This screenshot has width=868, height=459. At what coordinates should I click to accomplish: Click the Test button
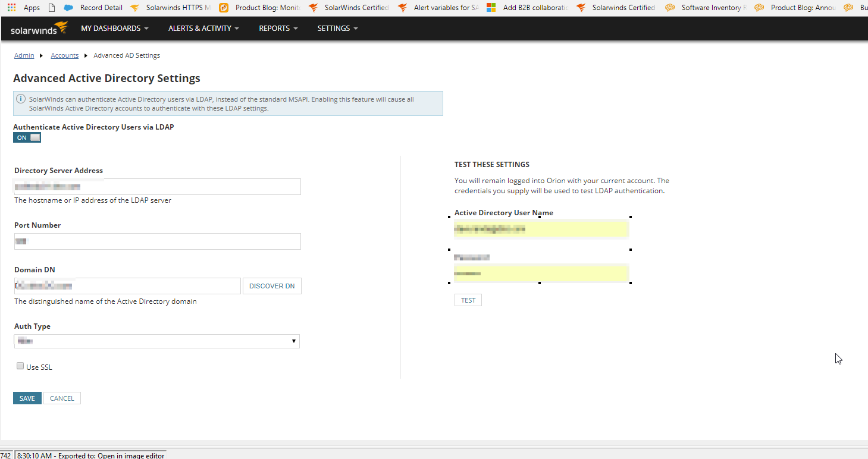point(468,300)
